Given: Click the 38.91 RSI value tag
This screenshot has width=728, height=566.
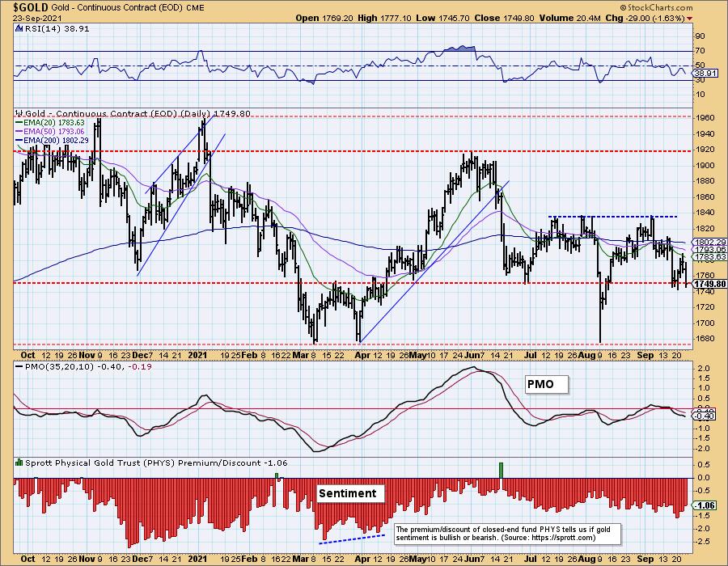Looking at the screenshot, I should (705, 74).
